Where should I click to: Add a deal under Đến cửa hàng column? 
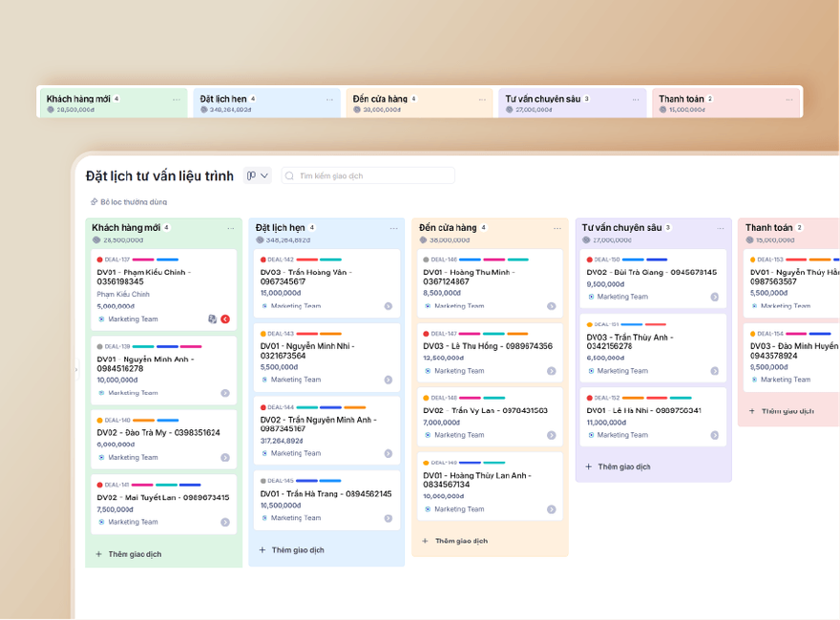click(454, 541)
